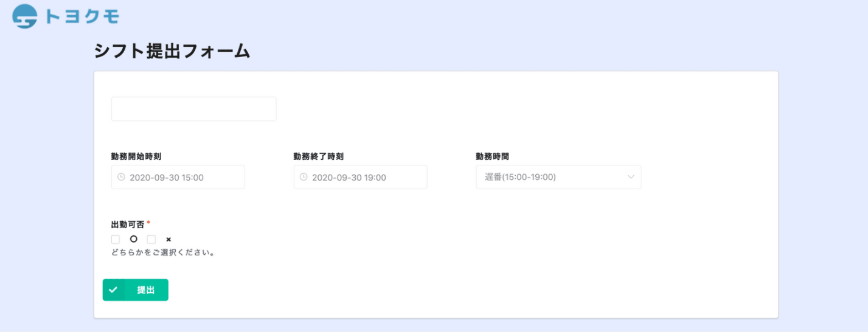The height and width of the screenshot is (332, 868).
Task: Check the ○ attendance checkbox
Action: (x=116, y=240)
